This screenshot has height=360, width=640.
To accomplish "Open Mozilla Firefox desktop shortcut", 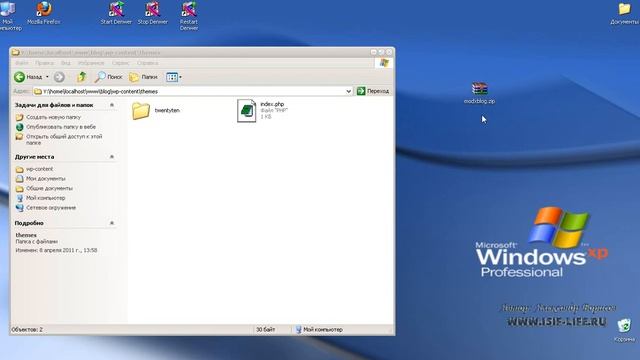I will (44, 12).
